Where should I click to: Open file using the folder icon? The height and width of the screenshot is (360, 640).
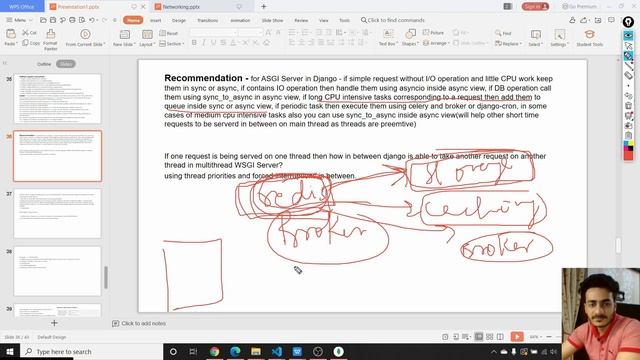[x=43, y=20]
